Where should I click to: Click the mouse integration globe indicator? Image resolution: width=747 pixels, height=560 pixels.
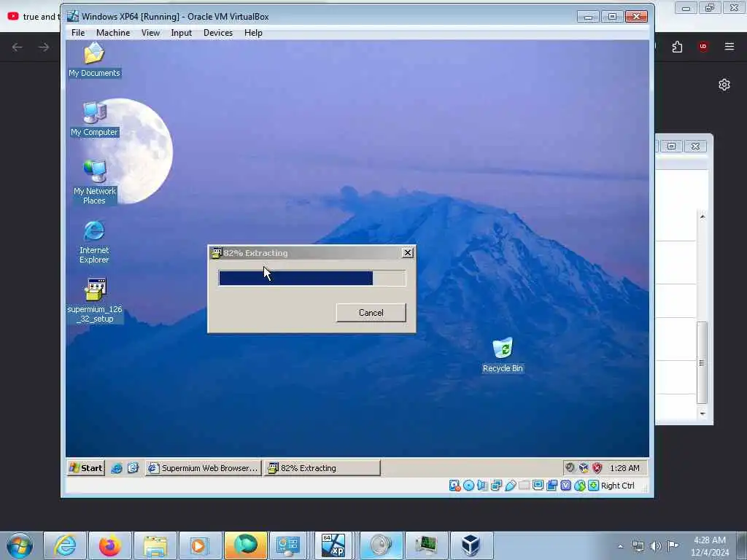point(579,485)
